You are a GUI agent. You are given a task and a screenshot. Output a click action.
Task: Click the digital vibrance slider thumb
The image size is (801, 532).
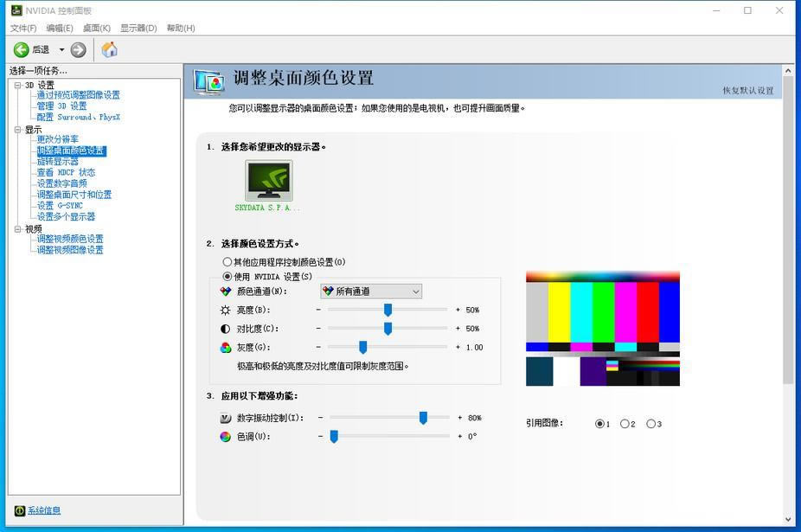click(x=423, y=418)
